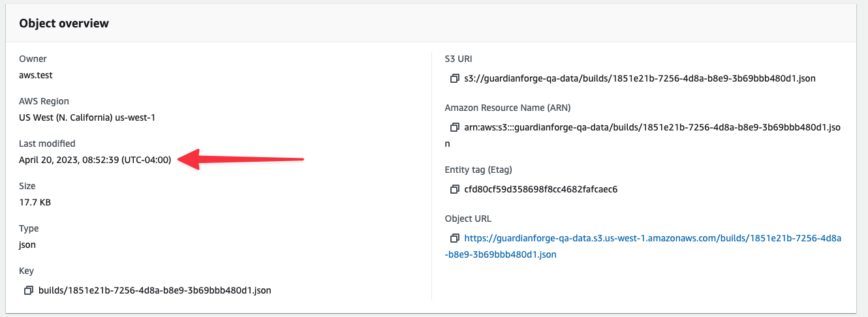Click the arn:aws:s3 resource name text
This screenshot has height=317, width=868.
click(x=643, y=135)
